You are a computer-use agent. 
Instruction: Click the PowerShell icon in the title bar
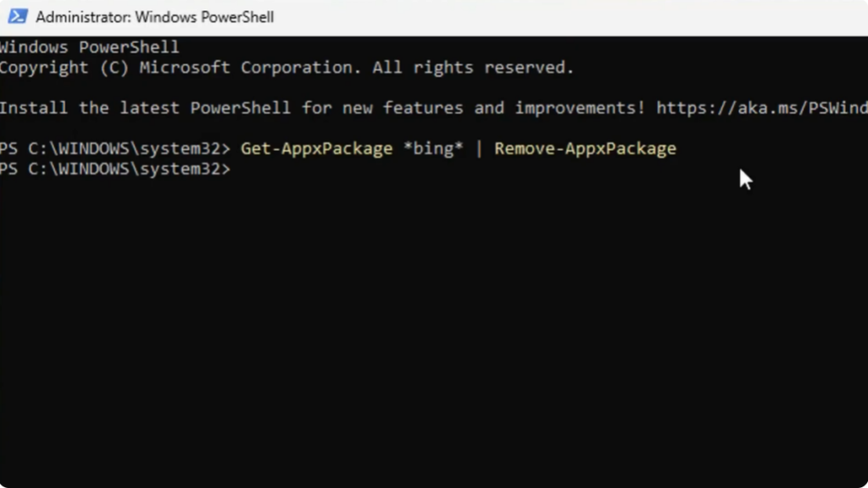pos(17,17)
